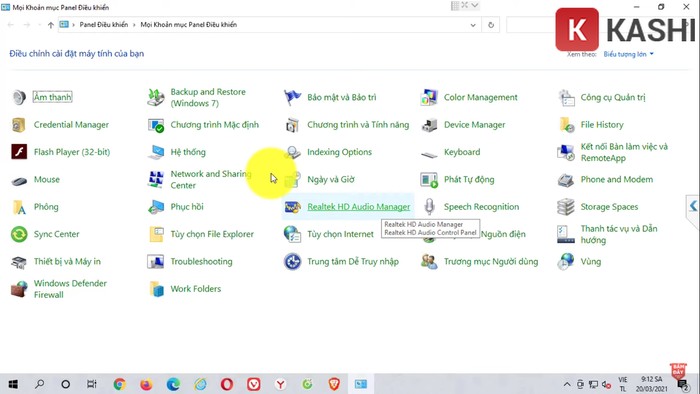Image resolution: width=700 pixels, height=394 pixels.
Task: Show hidden system tray icons
Action: tap(567, 384)
